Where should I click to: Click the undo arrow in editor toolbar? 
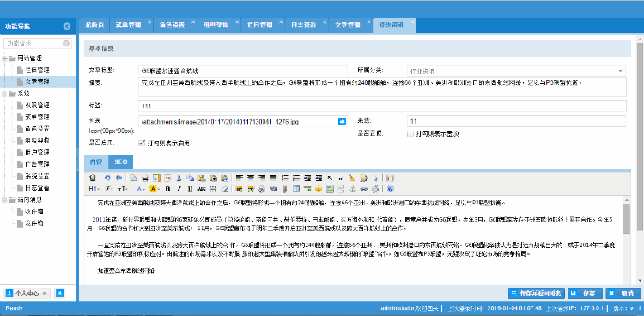[x=107, y=178]
